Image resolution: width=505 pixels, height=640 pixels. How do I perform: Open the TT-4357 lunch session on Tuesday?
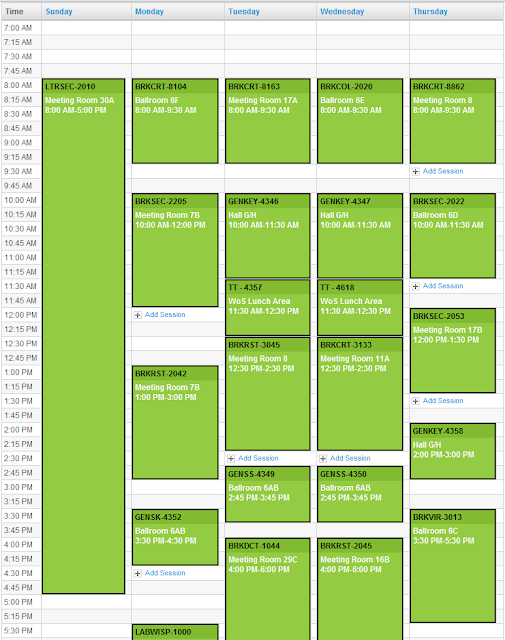coord(267,307)
